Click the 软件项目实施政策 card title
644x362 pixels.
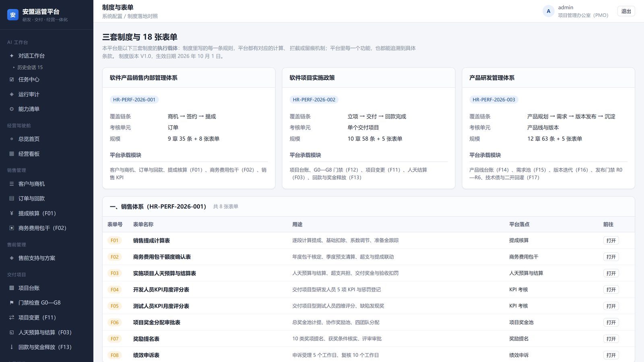312,78
